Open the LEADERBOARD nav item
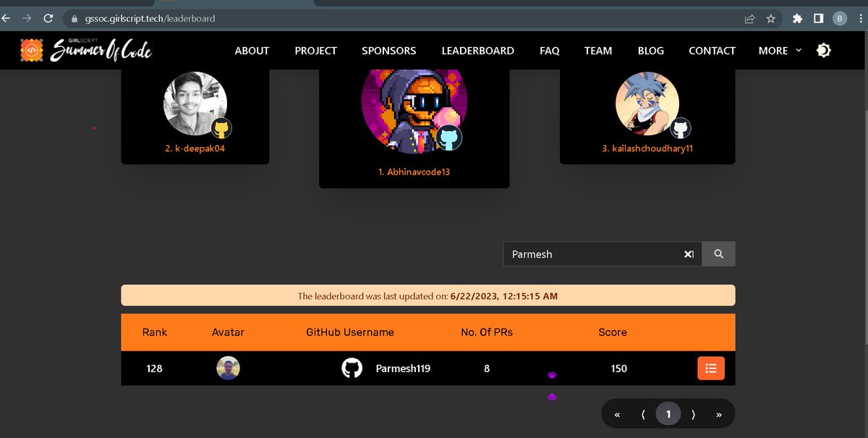Screen dimensions: 868x438 pyautogui.click(x=478, y=51)
